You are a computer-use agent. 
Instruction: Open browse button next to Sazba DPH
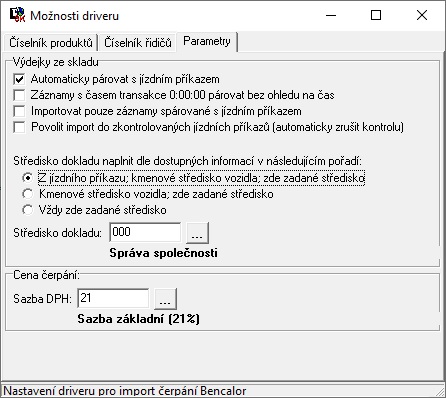tap(165, 299)
